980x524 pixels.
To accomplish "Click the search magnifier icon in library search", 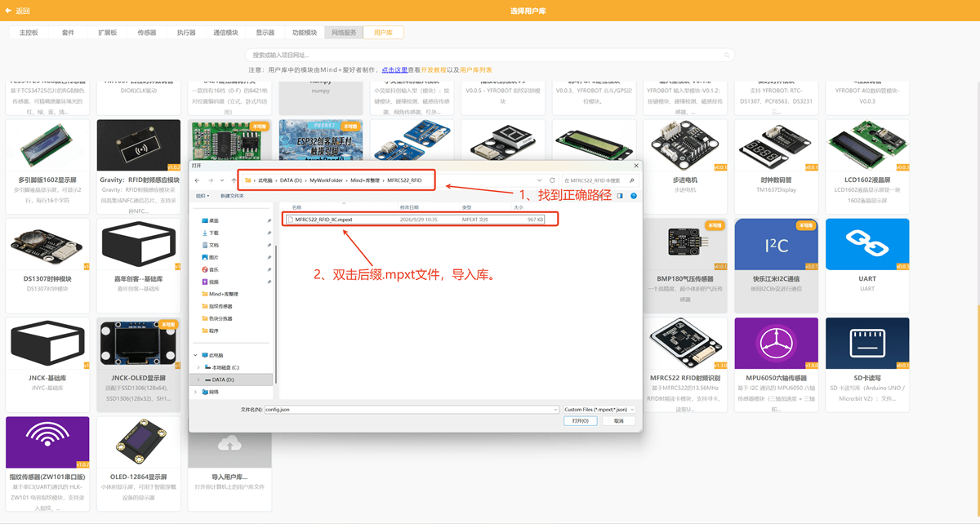I will click(x=728, y=55).
